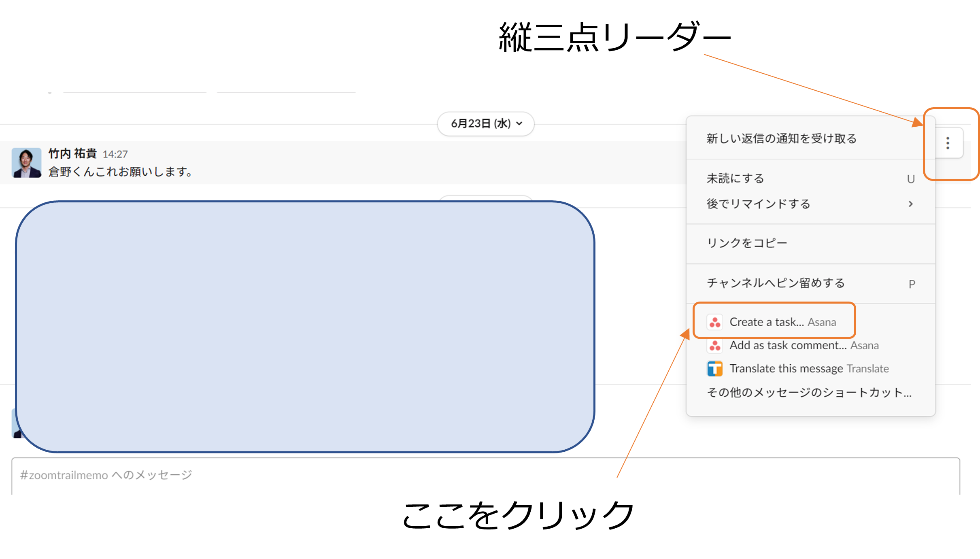980x559 pixels.
Task: Choose チャンネルへピン留めする menu item
Action: tap(811, 283)
